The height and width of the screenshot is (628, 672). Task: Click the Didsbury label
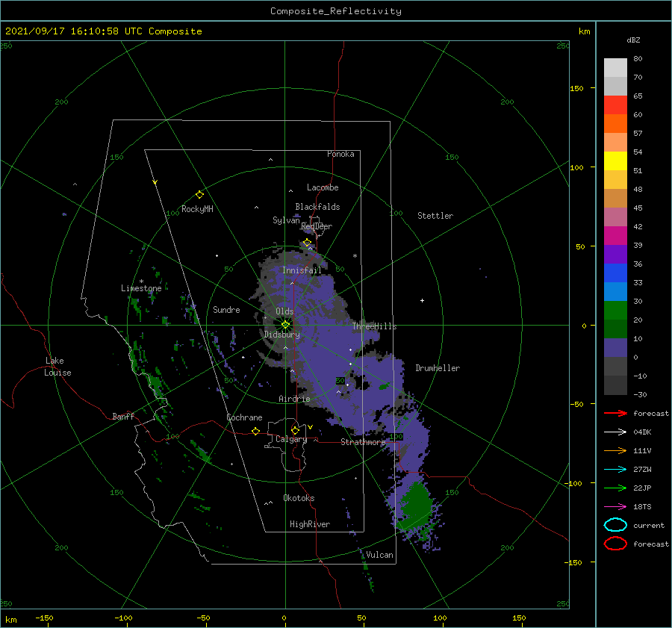coord(281,335)
